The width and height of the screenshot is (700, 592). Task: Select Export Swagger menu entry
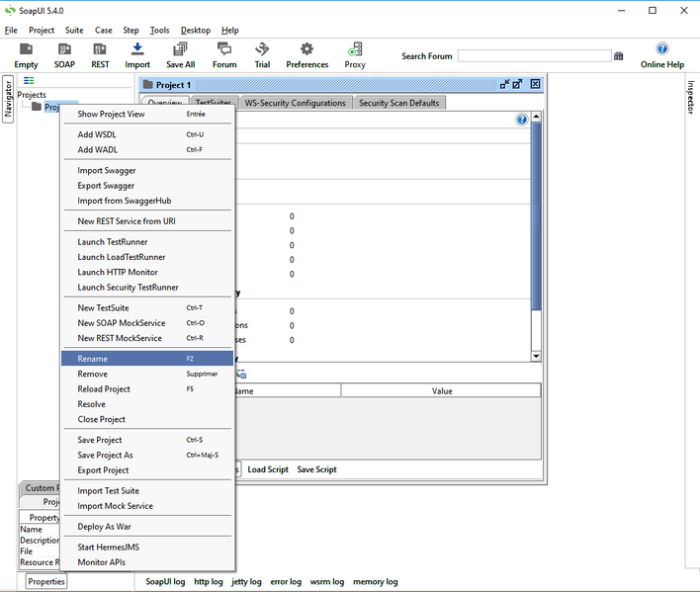point(147,186)
